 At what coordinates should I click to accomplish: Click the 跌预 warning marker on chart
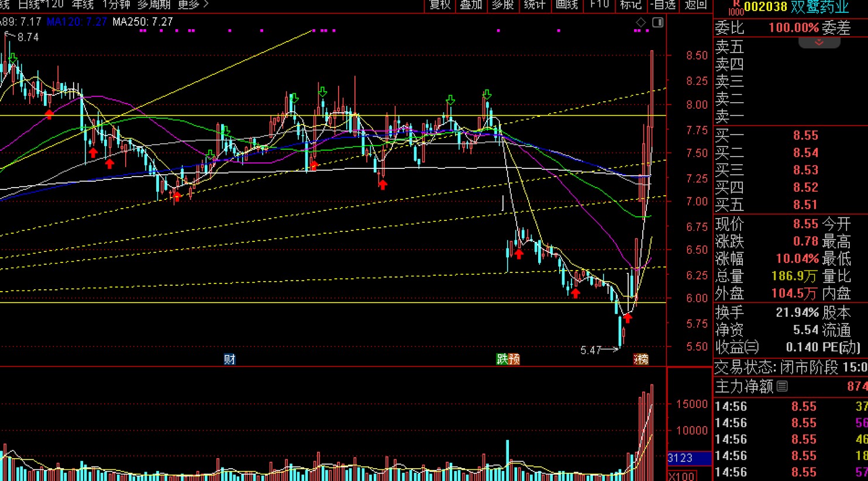[x=508, y=359]
